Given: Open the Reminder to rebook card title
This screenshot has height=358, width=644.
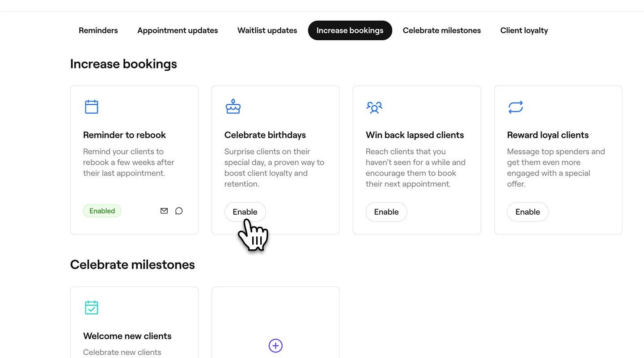Looking at the screenshot, I should (124, 135).
